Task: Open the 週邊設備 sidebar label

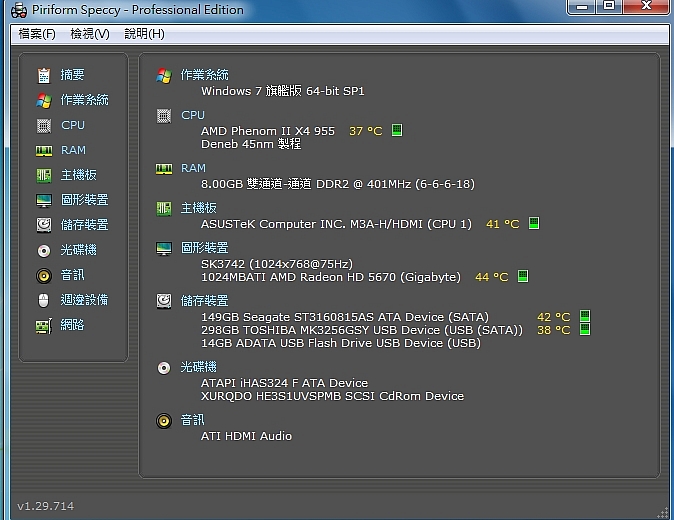Action: coord(84,300)
